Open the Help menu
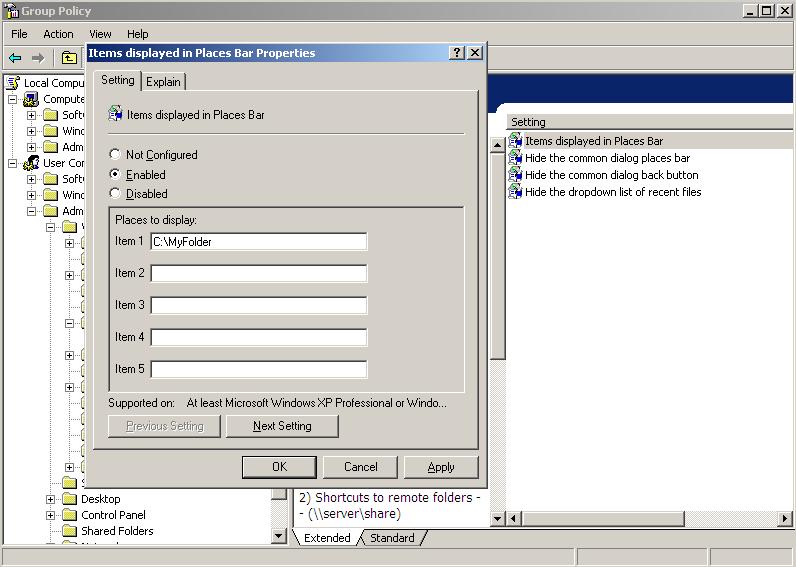 click(138, 34)
